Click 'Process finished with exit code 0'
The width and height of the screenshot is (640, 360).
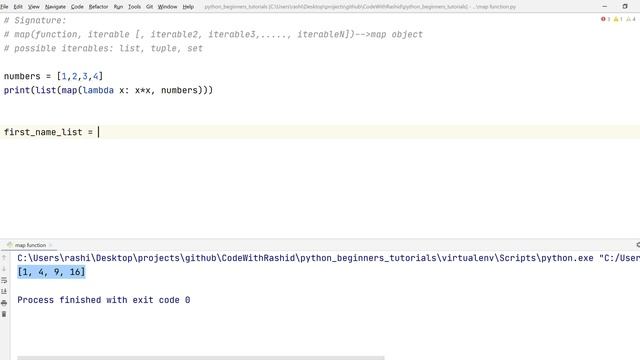pos(104,300)
